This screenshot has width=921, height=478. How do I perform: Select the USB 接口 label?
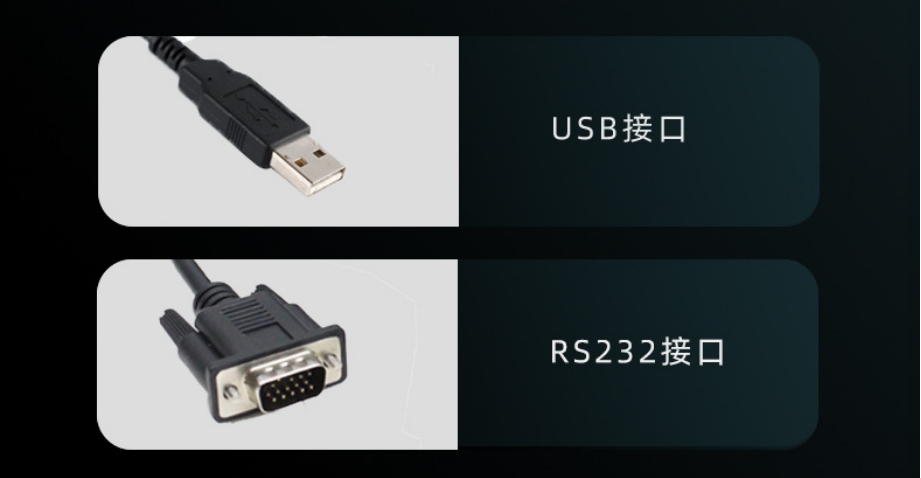click(x=619, y=128)
